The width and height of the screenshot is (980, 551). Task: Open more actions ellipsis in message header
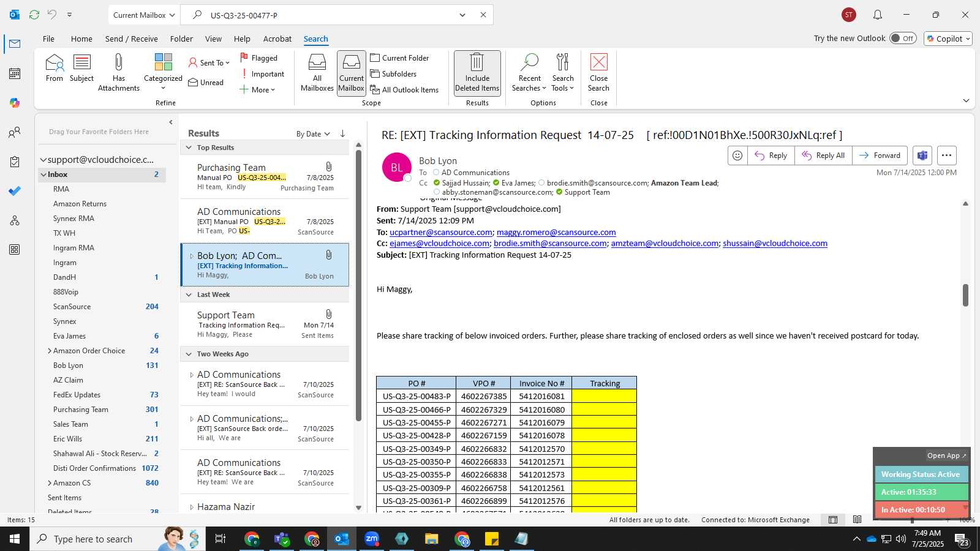946,156
